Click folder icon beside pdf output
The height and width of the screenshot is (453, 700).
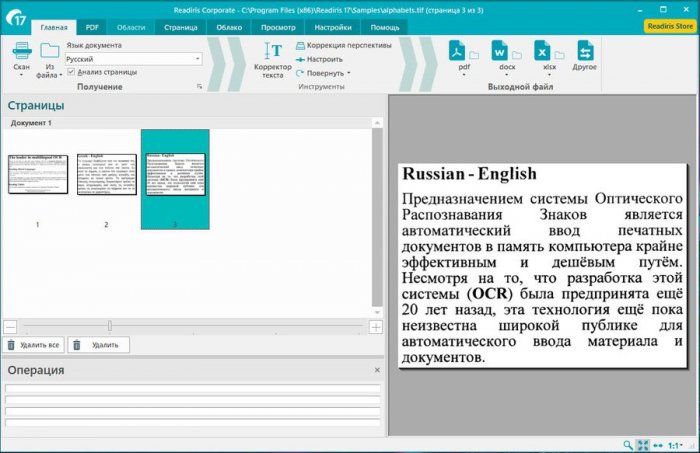[x=474, y=55]
